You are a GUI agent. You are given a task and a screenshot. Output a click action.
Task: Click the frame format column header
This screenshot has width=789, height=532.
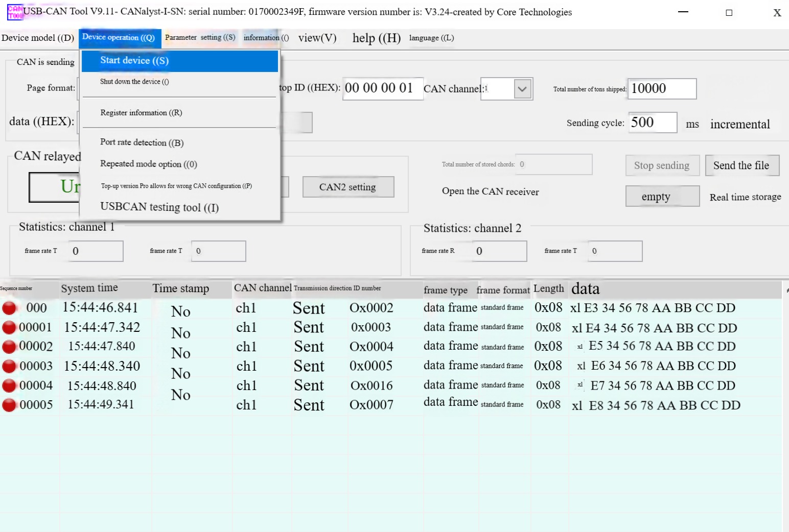coord(503,290)
